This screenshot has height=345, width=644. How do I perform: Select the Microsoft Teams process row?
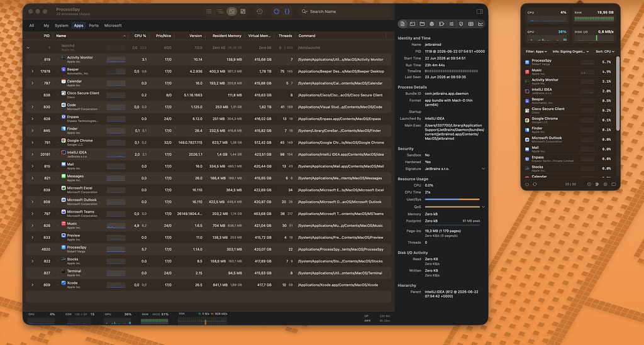point(209,214)
